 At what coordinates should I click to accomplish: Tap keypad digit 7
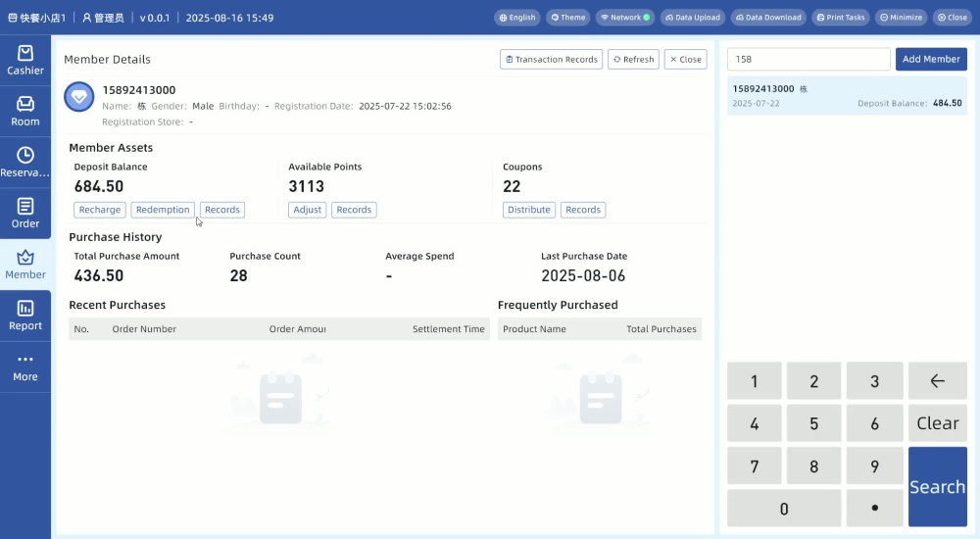[755, 465]
